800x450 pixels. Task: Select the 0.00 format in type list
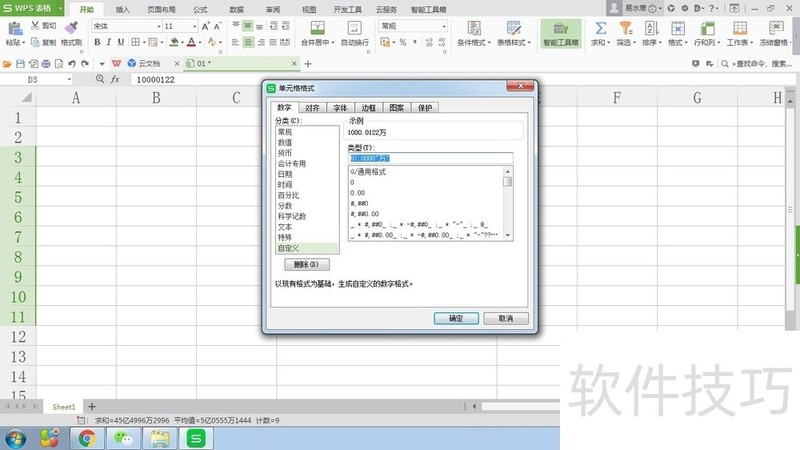(x=426, y=193)
